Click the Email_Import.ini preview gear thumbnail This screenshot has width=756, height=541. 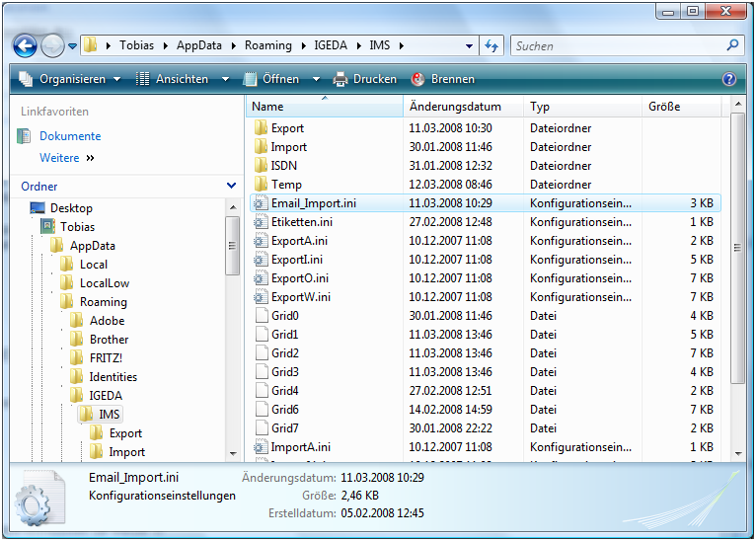tap(40, 499)
